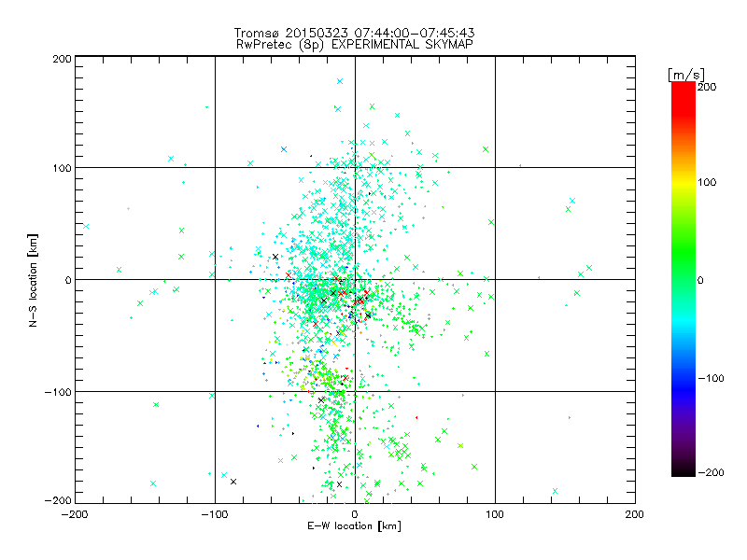This screenshot has width=747, height=560.
Task: Click the colorbar tick label "100"
Action: [x=707, y=182]
